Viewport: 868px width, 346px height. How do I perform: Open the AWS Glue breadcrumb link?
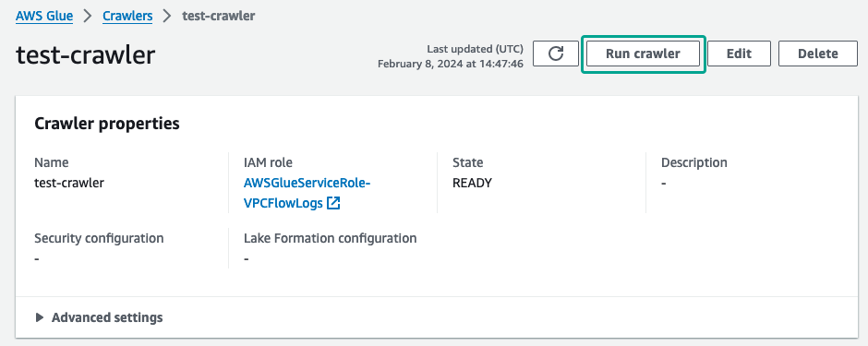point(44,16)
